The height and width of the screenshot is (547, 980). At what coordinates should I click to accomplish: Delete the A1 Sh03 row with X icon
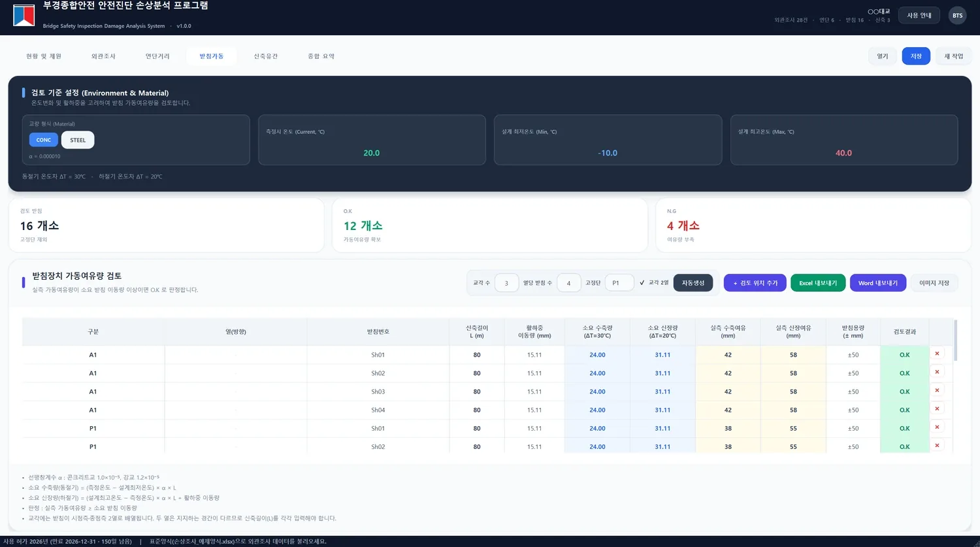coord(937,390)
